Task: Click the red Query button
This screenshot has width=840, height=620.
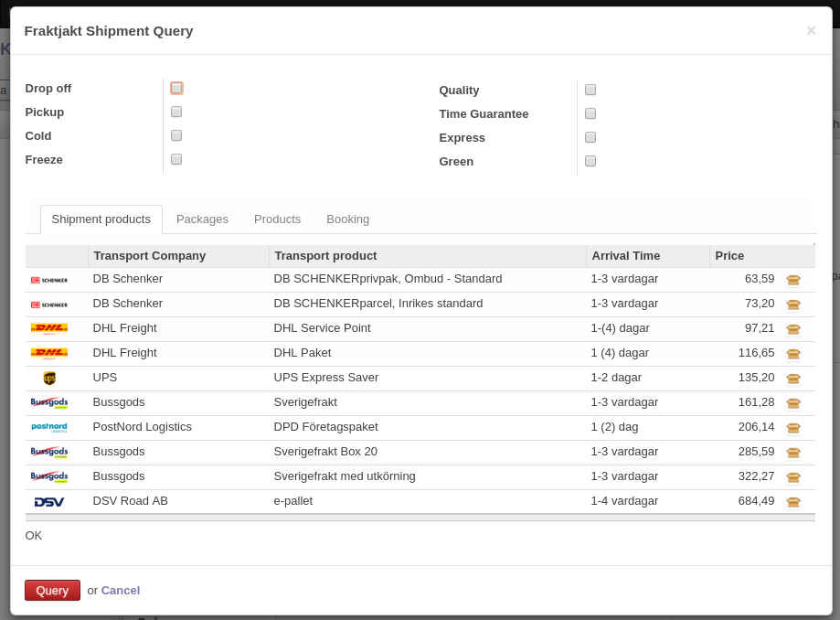Action: tap(52, 590)
